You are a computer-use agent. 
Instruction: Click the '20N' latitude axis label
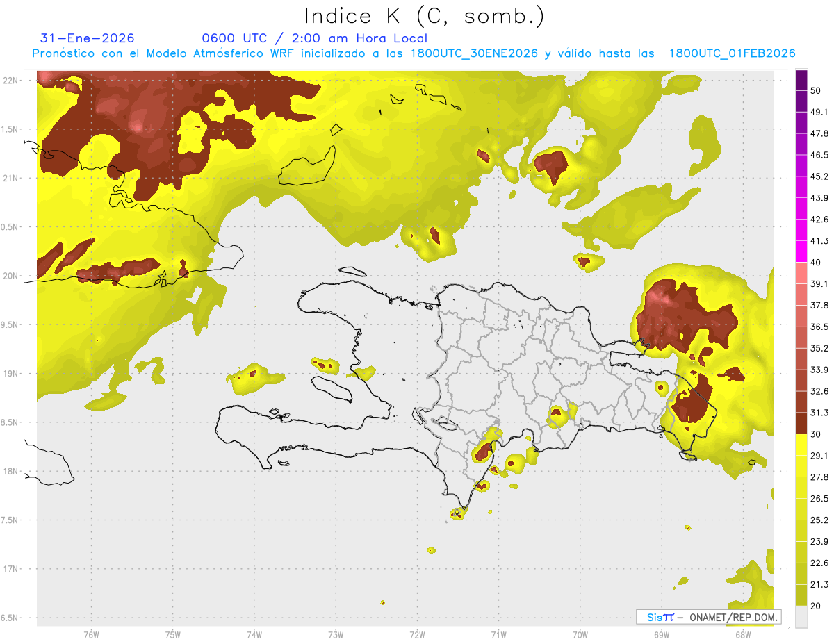10,276
